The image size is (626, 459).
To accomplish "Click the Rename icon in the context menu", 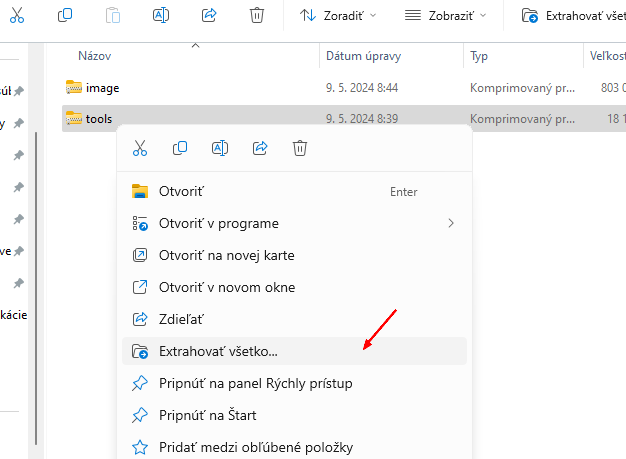I will 220,148.
